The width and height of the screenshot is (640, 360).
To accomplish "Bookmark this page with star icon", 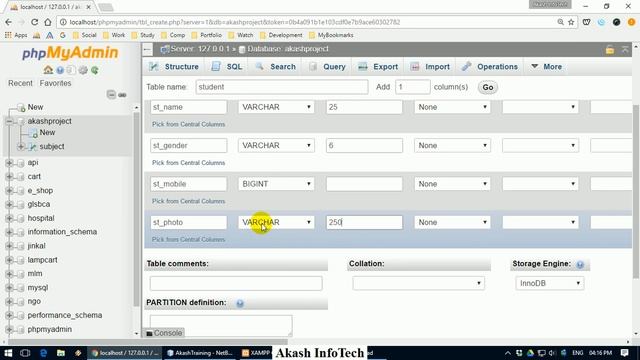I will (x=571, y=22).
